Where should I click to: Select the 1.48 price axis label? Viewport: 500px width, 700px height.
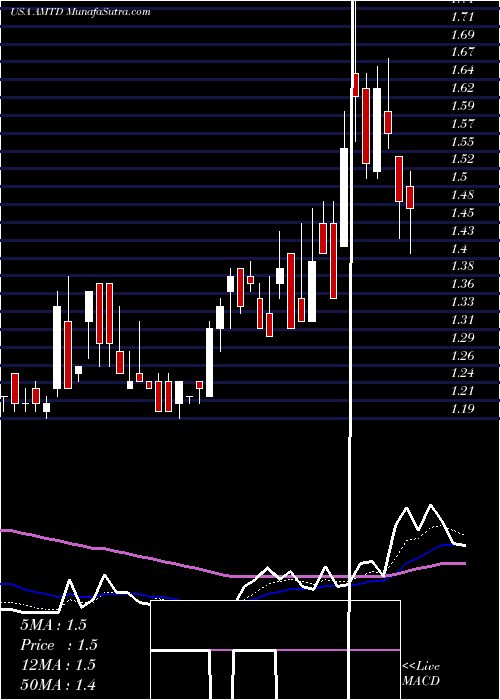coord(462,195)
